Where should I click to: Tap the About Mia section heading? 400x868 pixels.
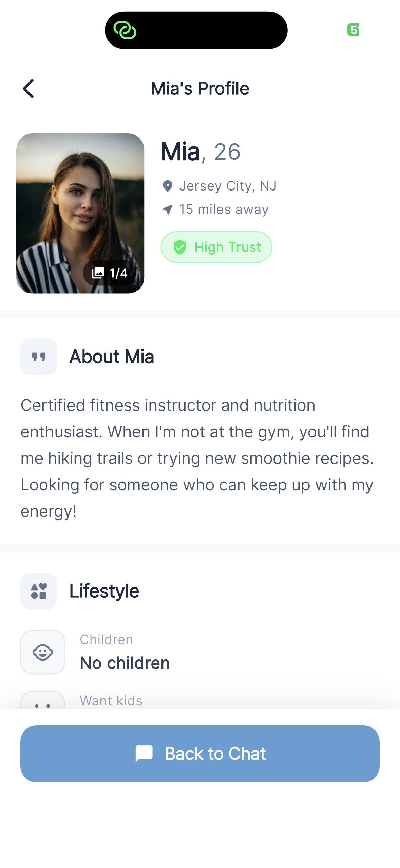112,357
